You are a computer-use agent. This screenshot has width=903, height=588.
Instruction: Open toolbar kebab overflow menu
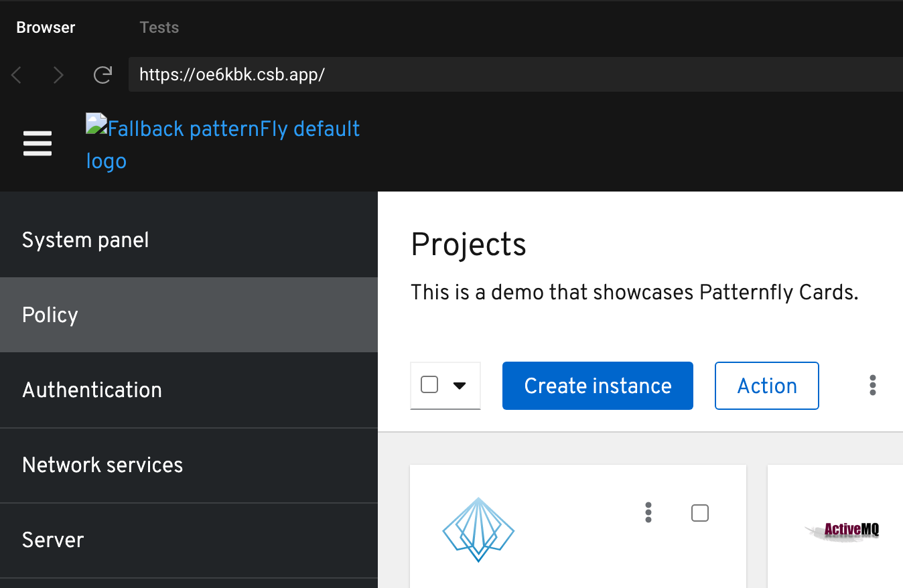coord(872,385)
